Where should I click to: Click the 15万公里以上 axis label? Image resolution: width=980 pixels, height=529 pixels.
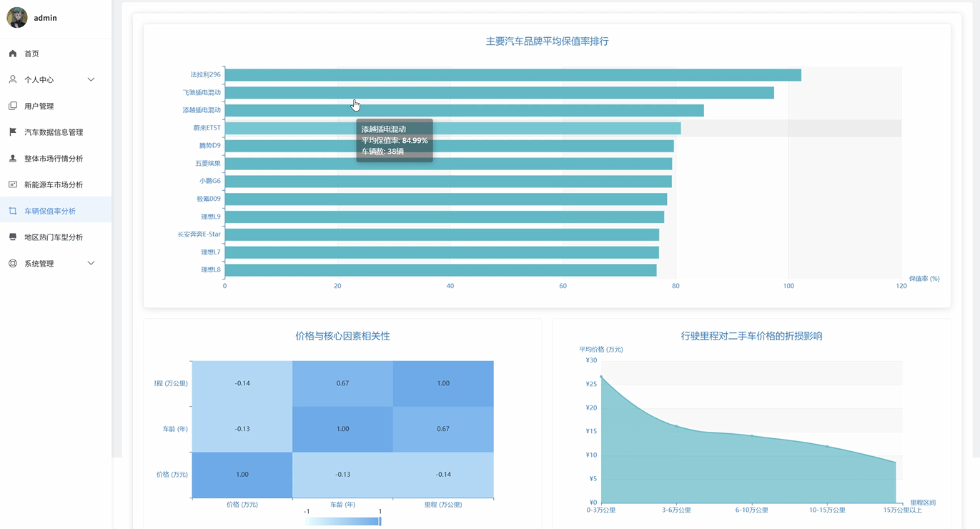(x=902, y=510)
